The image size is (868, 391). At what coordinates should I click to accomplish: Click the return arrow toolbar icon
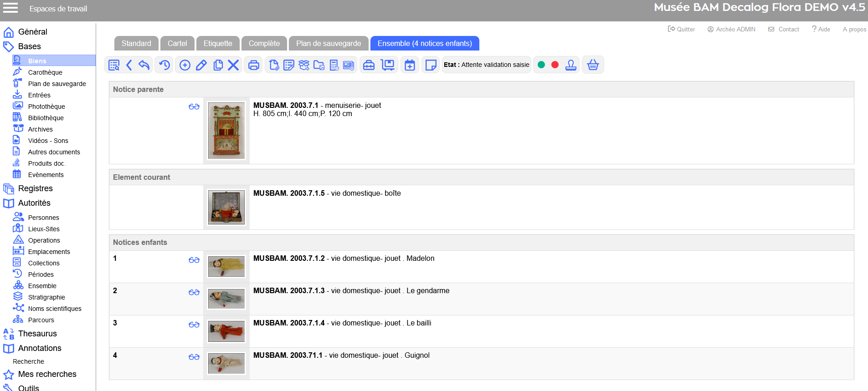[x=144, y=65]
